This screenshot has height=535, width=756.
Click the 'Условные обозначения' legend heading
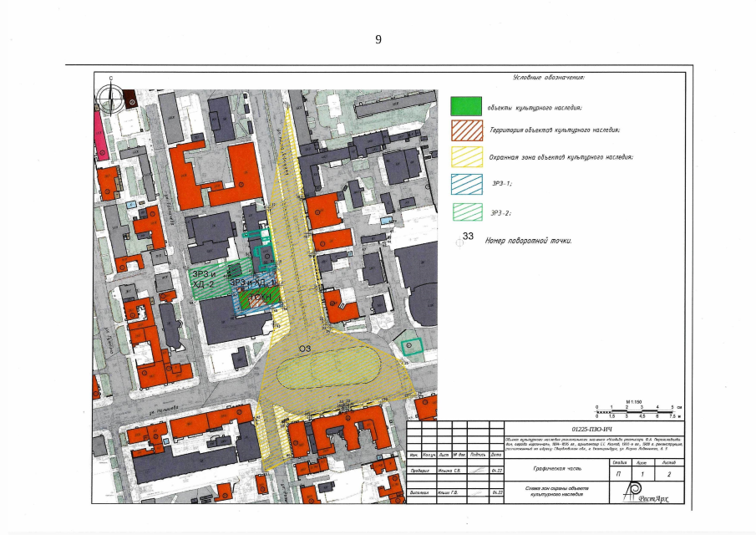coord(549,77)
